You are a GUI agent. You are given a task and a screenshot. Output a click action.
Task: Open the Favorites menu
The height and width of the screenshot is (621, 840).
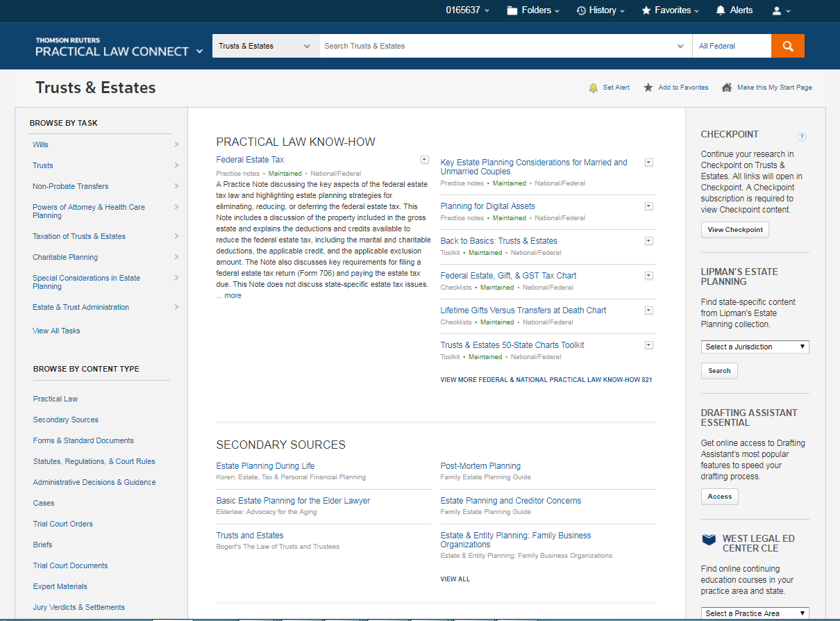[x=670, y=10]
